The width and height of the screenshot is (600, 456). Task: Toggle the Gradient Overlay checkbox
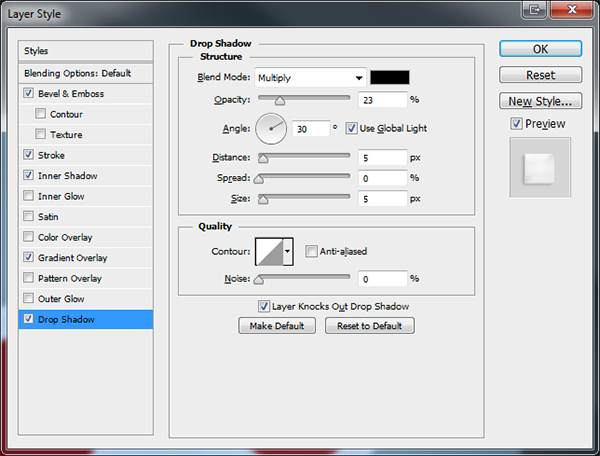[x=28, y=257]
